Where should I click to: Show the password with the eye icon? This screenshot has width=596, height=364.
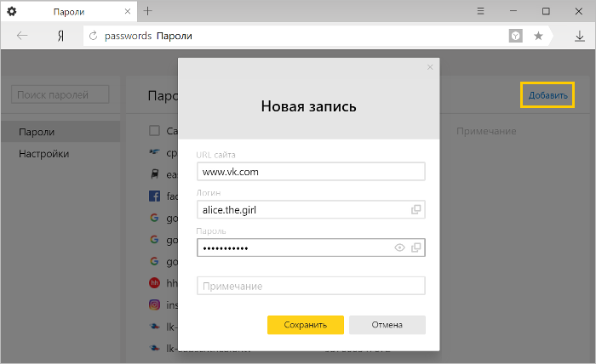coord(399,247)
